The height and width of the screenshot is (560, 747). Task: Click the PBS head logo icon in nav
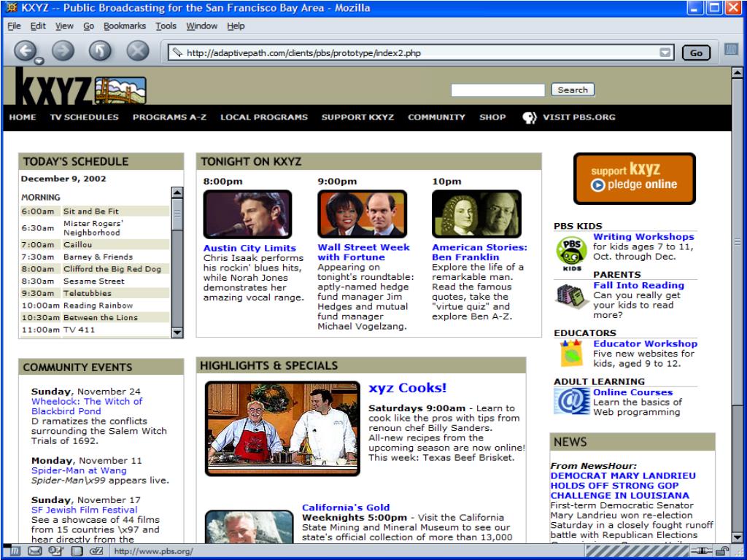point(530,117)
